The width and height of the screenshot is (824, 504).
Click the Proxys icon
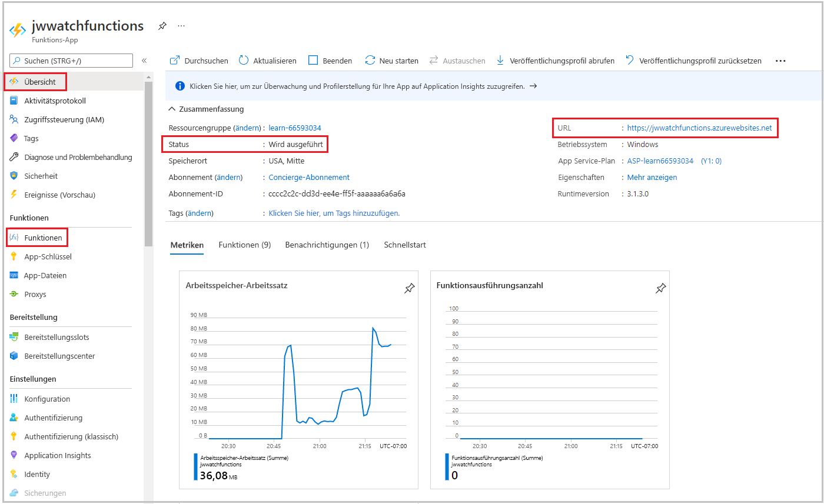click(14, 294)
